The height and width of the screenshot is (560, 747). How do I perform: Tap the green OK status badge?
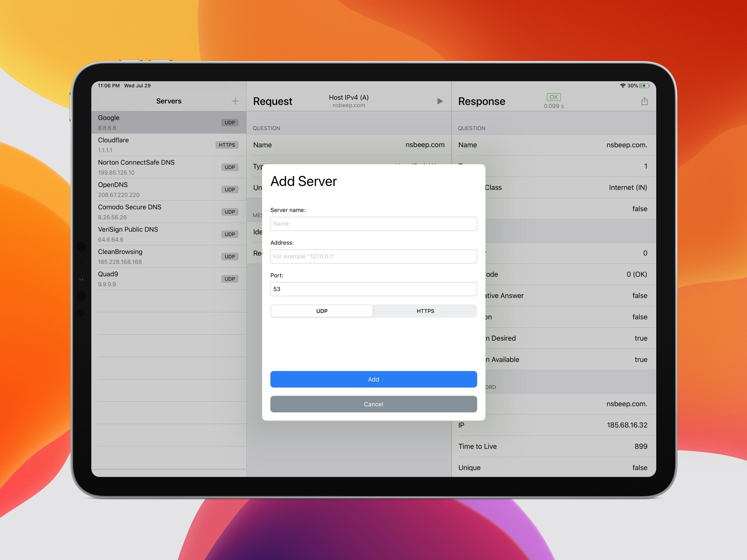[x=553, y=97]
